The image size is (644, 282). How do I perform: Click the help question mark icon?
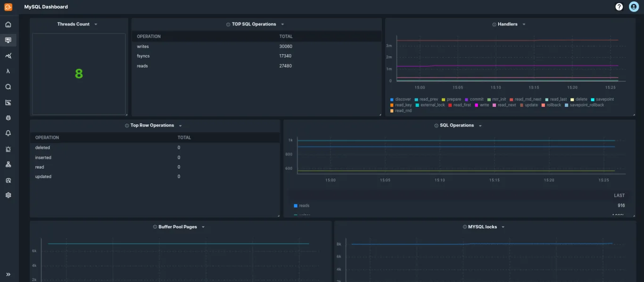coord(619,7)
